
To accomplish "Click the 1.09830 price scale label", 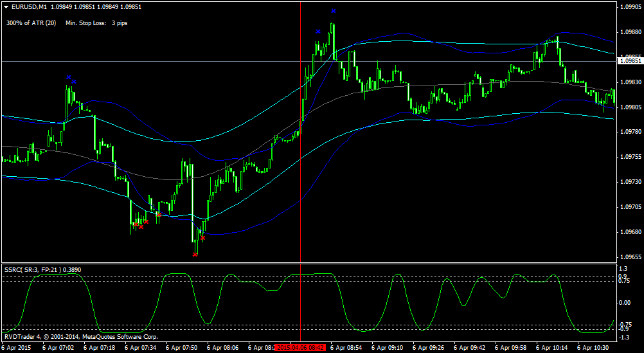I will (632, 82).
